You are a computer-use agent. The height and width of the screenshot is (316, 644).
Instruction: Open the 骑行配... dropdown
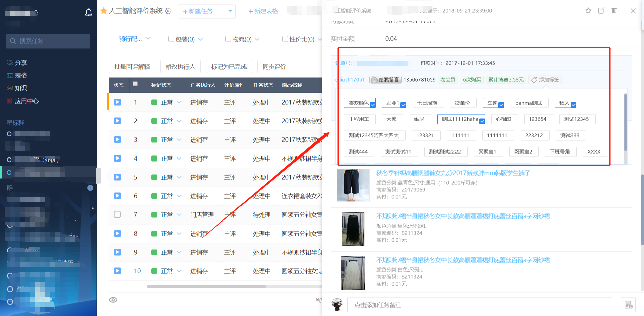tap(135, 39)
